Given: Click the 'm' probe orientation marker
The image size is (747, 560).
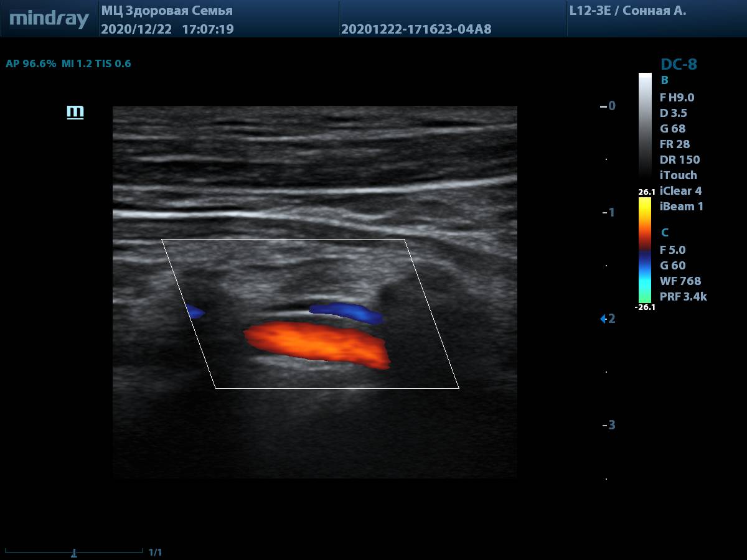Looking at the screenshot, I should click(x=75, y=112).
